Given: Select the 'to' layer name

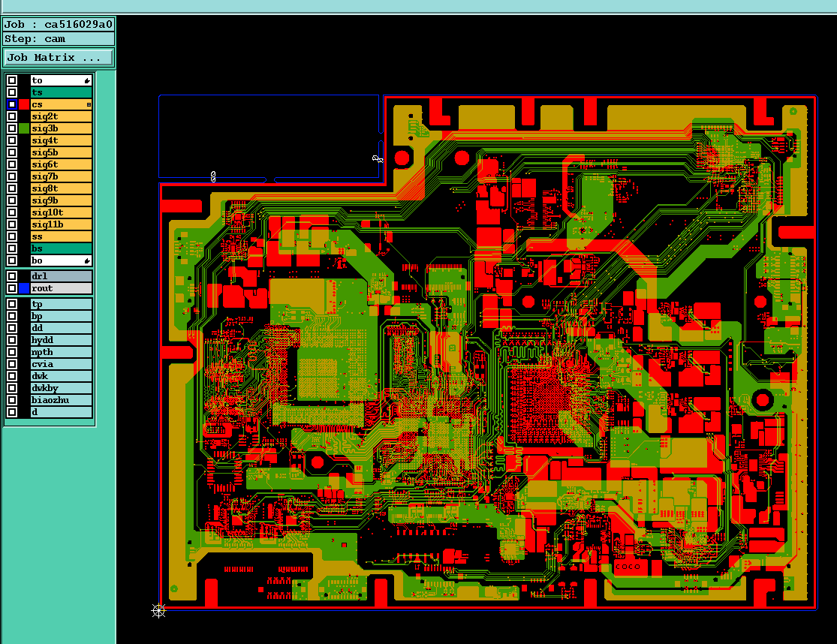Looking at the screenshot, I should 62,80.
